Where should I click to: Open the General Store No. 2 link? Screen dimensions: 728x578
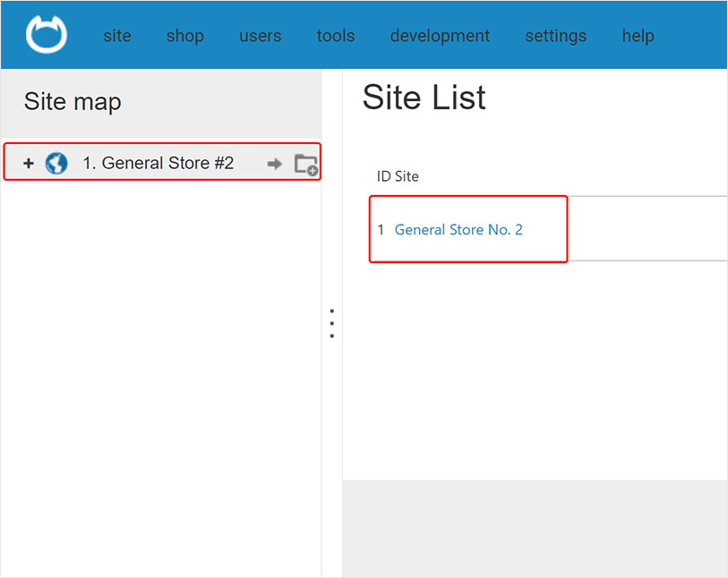(x=458, y=230)
